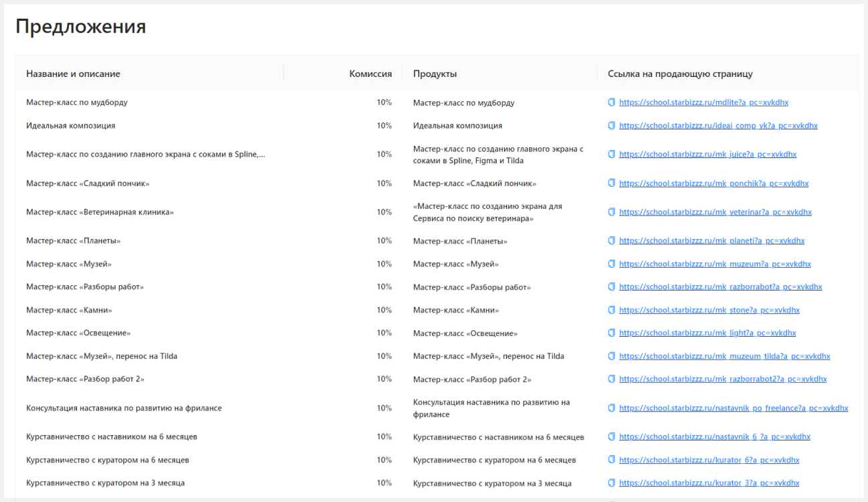Open the kurator_6 sales page link
Viewport: 868px width, 502px height.
tap(709, 461)
